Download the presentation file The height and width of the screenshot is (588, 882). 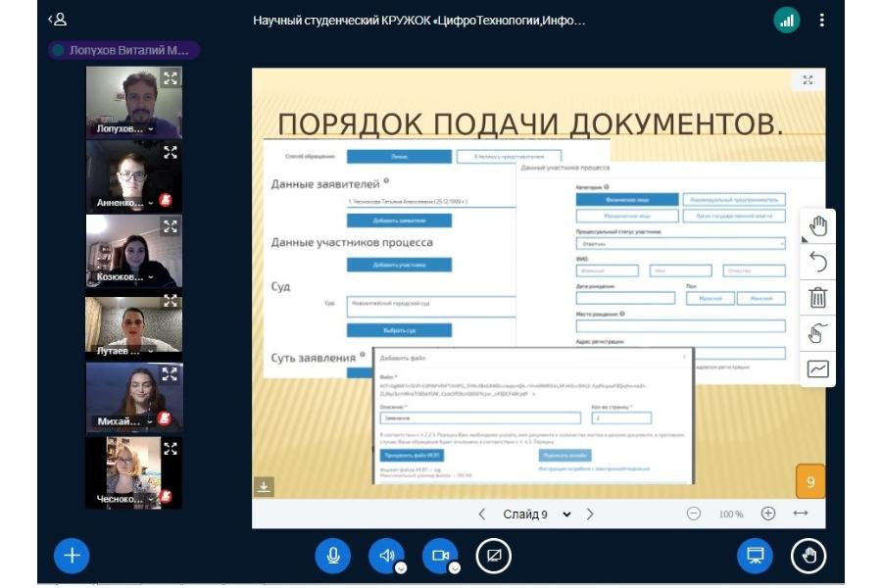(x=264, y=487)
